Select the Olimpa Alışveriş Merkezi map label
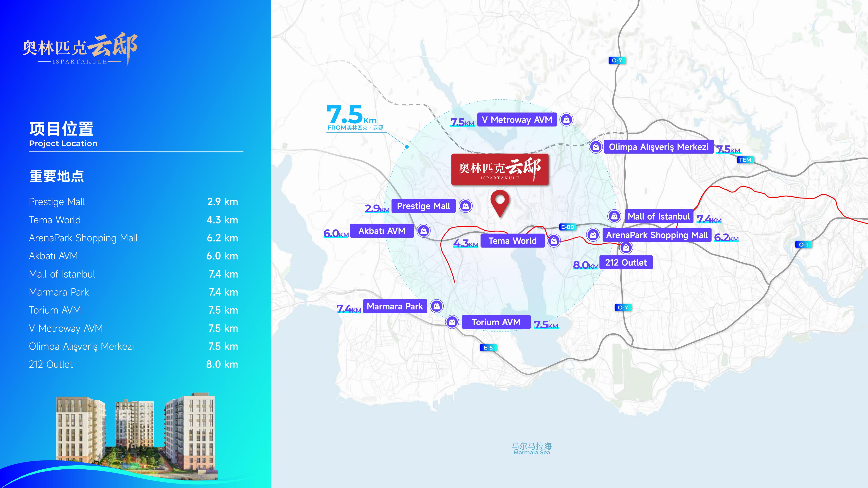The height and width of the screenshot is (488, 868). (x=659, y=147)
